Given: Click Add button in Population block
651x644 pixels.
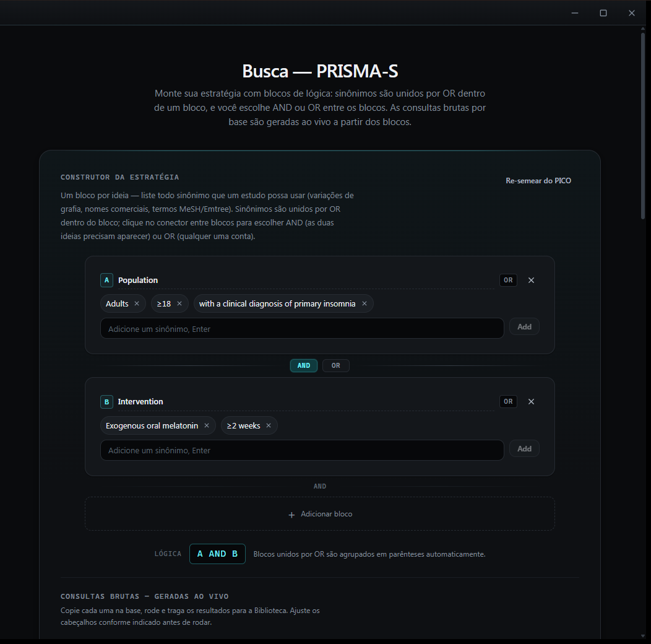Looking at the screenshot, I should click(524, 326).
